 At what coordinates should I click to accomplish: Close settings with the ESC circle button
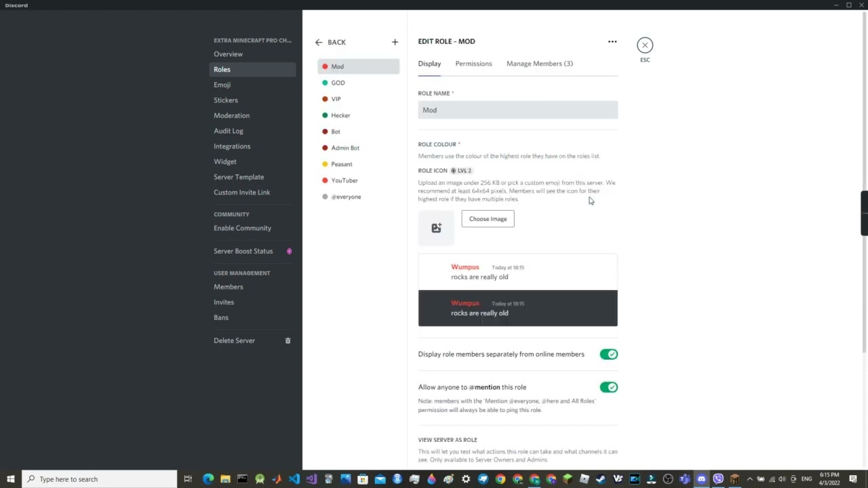pyautogui.click(x=645, y=45)
